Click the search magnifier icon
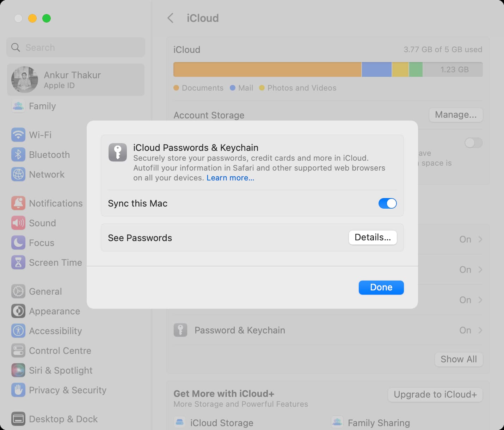This screenshot has width=504, height=430. click(16, 47)
